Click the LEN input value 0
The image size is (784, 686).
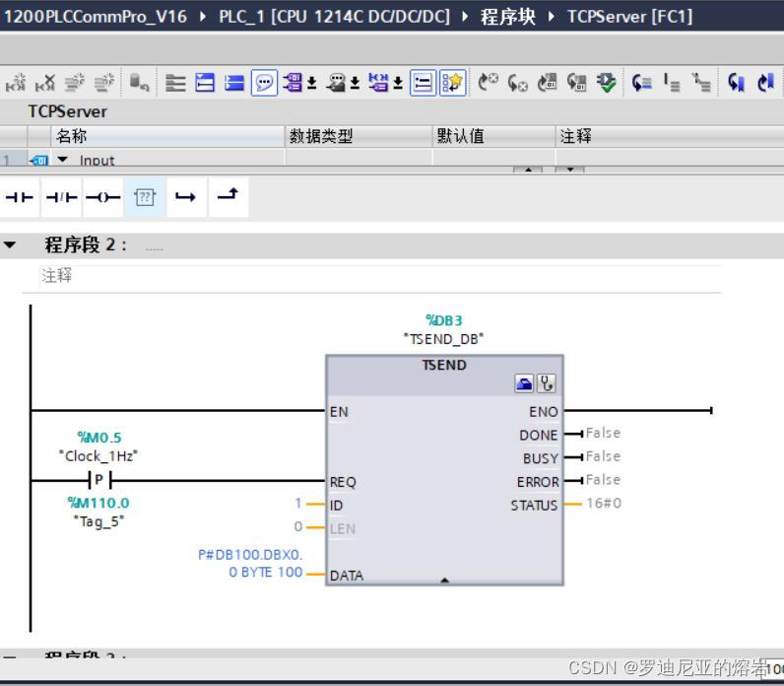click(298, 526)
